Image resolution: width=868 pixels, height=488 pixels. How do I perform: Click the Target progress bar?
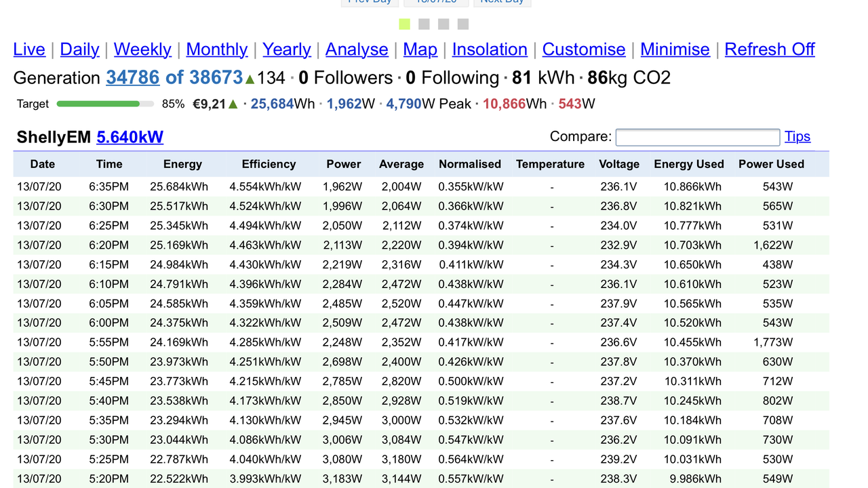[105, 104]
